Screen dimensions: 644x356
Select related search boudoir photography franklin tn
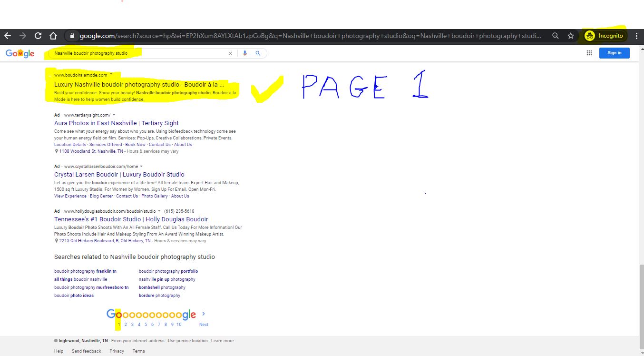pyautogui.click(x=85, y=271)
